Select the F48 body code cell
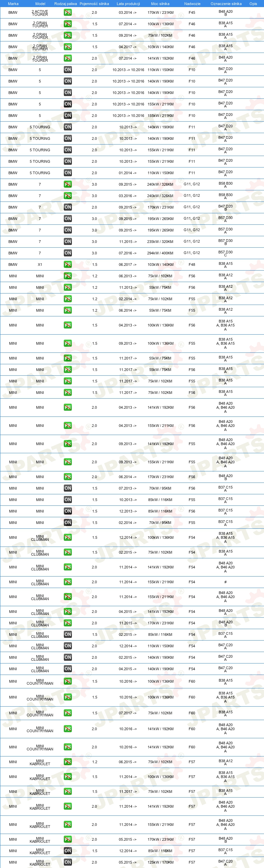The width and height of the screenshot is (264, 868). (192, 265)
